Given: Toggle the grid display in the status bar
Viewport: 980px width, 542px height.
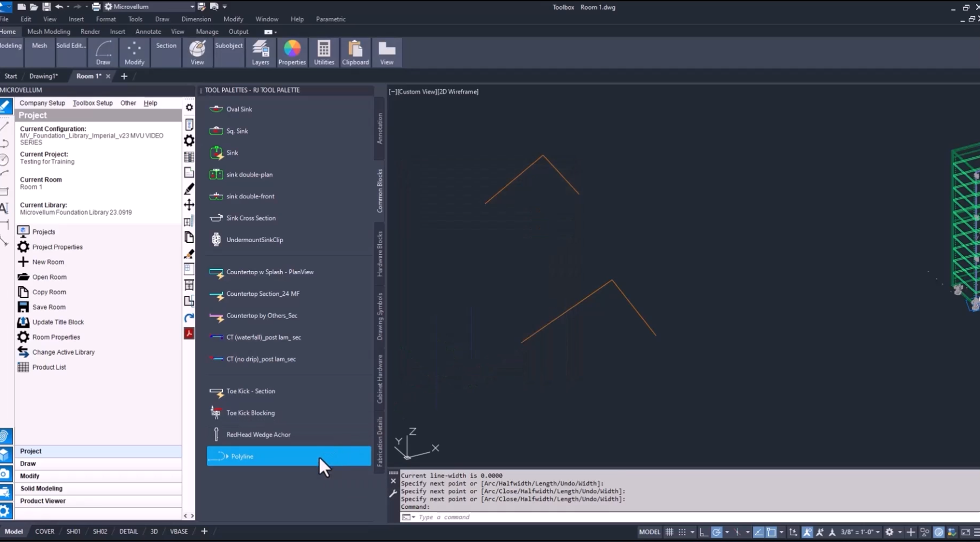Looking at the screenshot, I should pyautogui.click(x=669, y=532).
